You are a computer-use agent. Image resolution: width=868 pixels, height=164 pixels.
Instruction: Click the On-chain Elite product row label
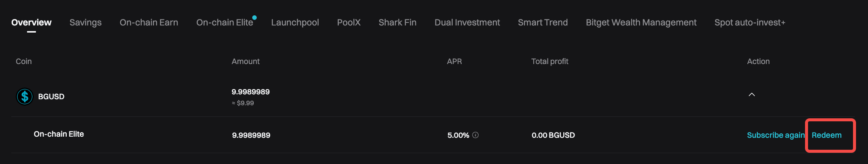pyautogui.click(x=59, y=134)
